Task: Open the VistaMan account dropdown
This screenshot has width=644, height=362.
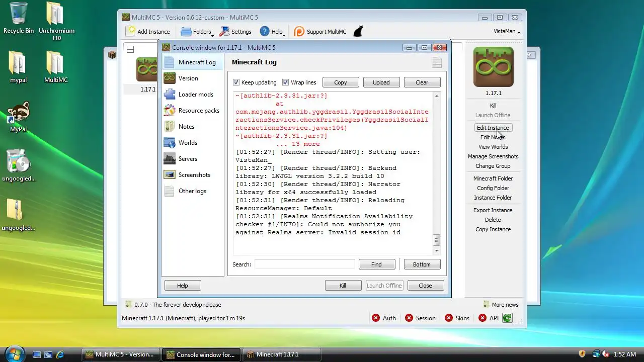Action: coord(507,31)
